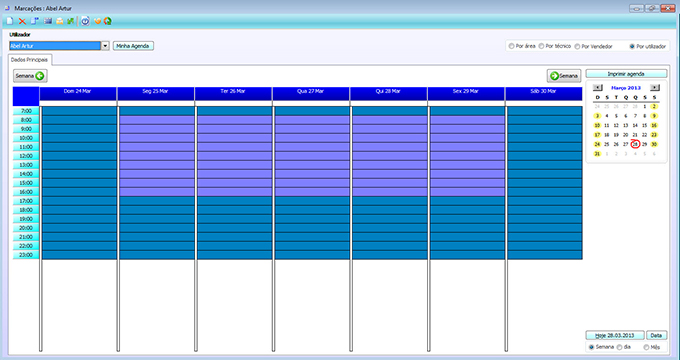This screenshot has width=680, height=360.
Task: Click the red-green refresh arrows icon
Action: [107, 21]
